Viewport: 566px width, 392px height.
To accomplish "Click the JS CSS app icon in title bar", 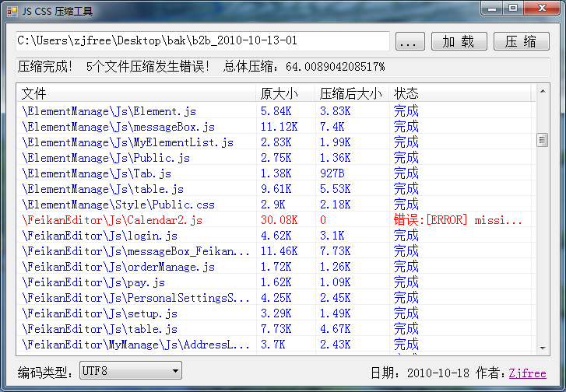I will pos(12,12).
